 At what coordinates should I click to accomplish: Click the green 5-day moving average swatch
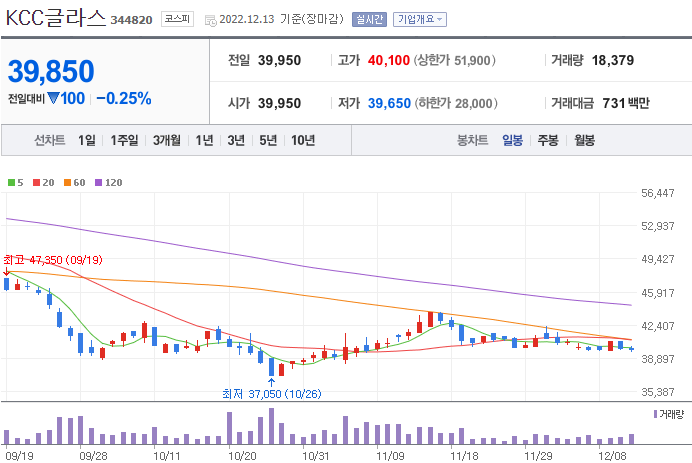11,183
